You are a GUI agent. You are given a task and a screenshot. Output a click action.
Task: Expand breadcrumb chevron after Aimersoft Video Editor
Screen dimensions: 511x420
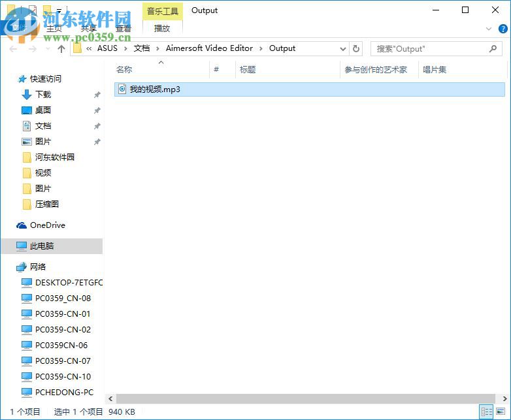coord(261,48)
